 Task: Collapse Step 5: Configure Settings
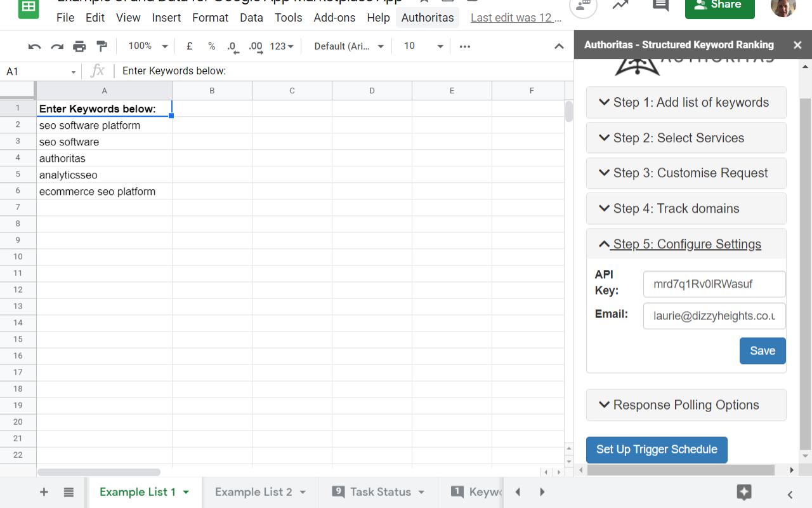[x=686, y=244]
